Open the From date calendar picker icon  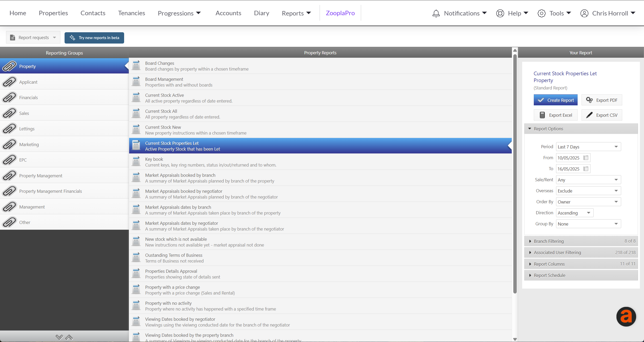pos(586,158)
